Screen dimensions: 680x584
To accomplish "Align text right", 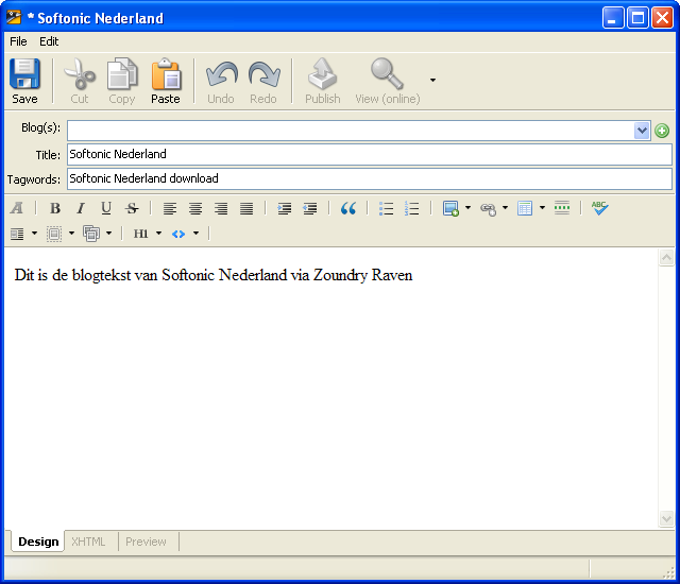I will pos(221,209).
